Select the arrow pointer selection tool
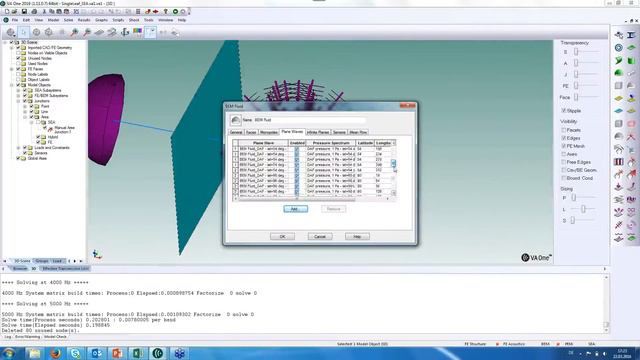 (x=24, y=32)
